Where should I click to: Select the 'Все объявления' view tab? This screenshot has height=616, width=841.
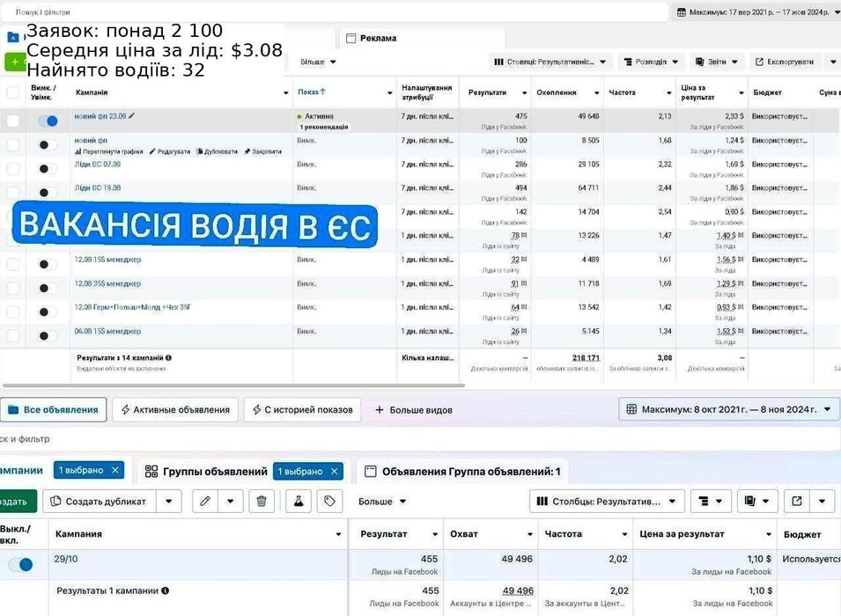click(x=53, y=409)
